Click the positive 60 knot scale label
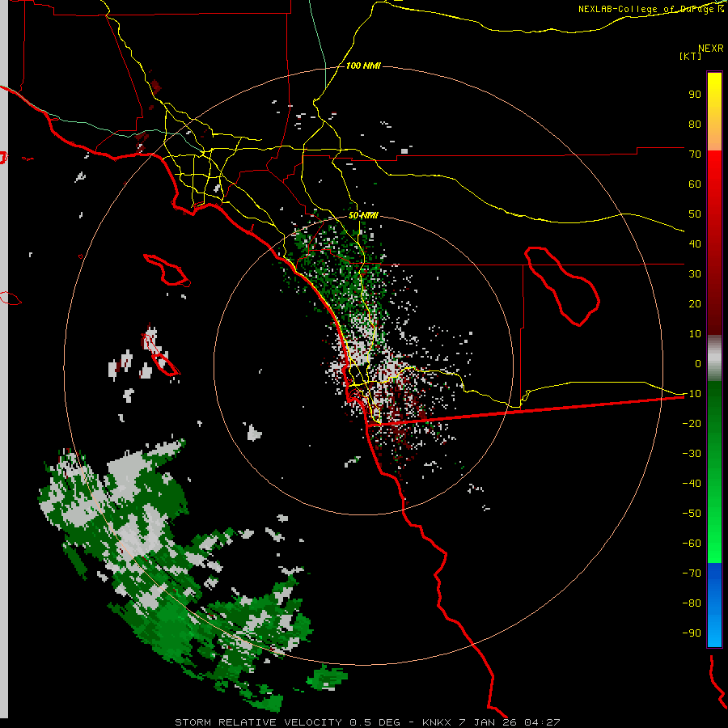The image size is (728, 728). [695, 184]
